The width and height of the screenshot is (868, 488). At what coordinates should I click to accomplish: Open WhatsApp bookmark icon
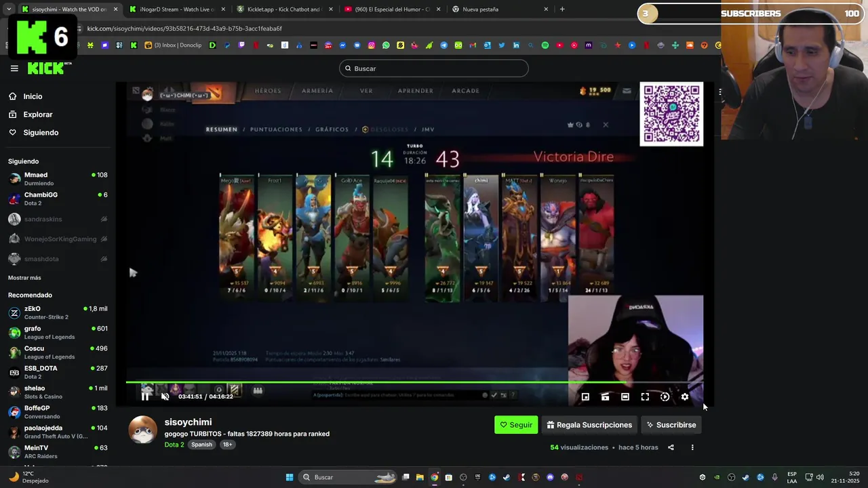[x=386, y=45]
